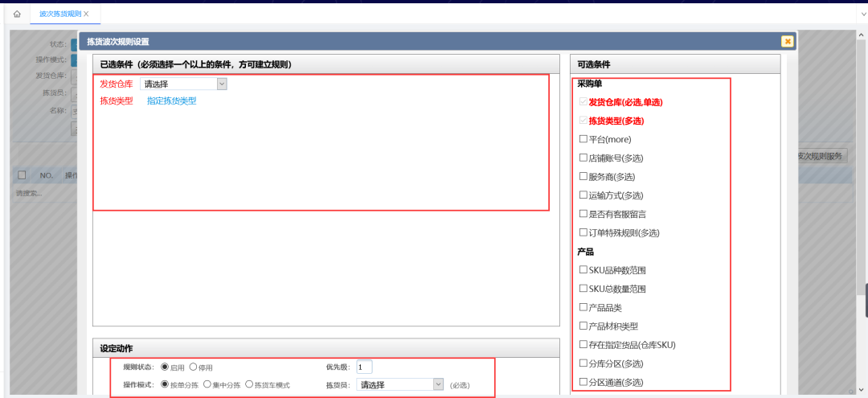Tick the 服务商(多选) checkbox
868x398 pixels.
coord(583,176)
